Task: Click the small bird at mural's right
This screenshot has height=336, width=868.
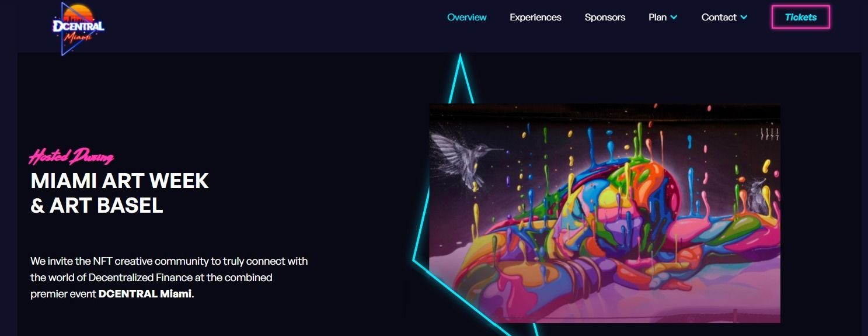Action: click(x=757, y=196)
